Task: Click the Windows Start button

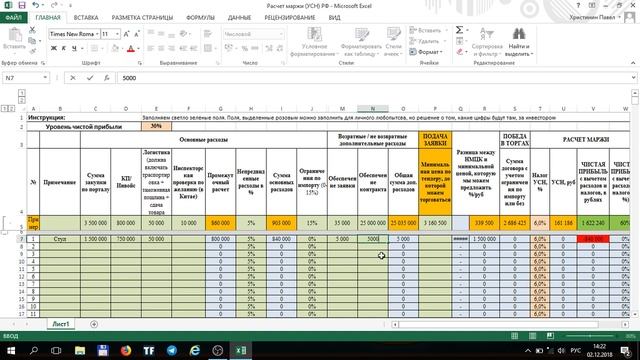Action: pyautogui.click(x=11, y=350)
